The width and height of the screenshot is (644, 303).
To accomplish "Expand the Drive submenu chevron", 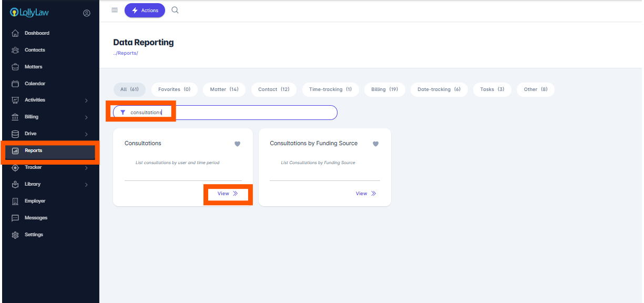I will (86, 134).
